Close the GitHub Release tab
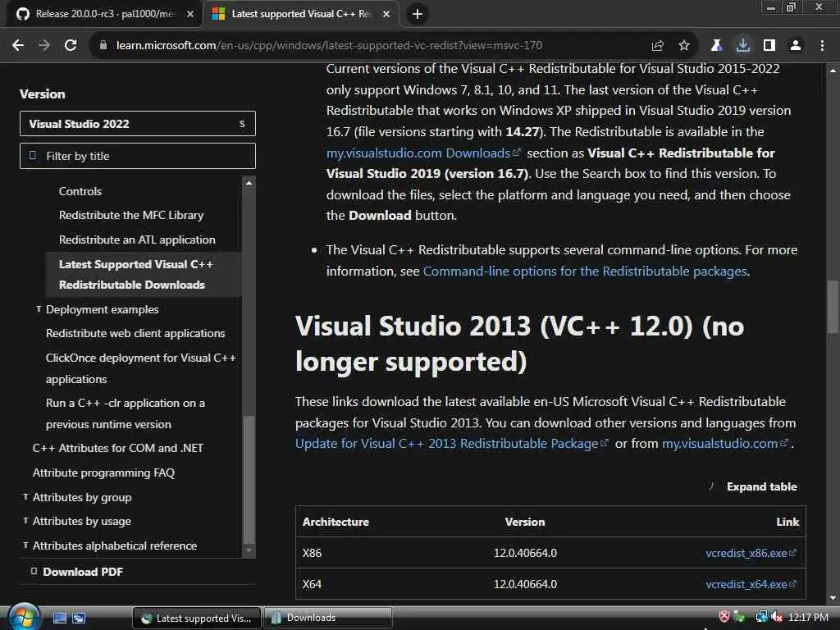This screenshot has height=630, width=840. pos(190,14)
